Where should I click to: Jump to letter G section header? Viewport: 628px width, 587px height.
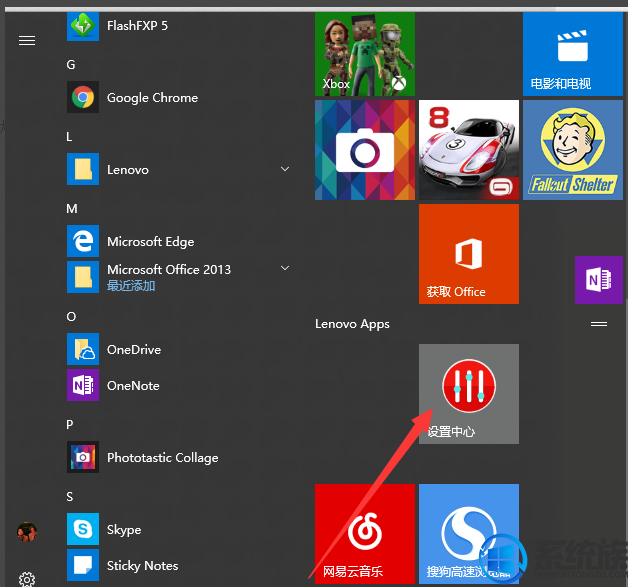(x=71, y=64)
